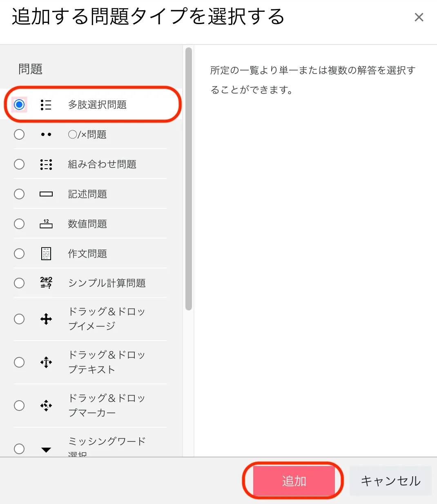
Task: Pick the 数値問題 radio option
Action: point(19,224)
